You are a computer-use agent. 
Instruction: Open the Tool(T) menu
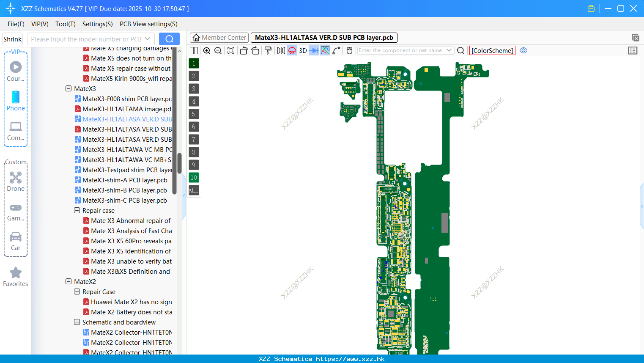(x=66, y=24)
